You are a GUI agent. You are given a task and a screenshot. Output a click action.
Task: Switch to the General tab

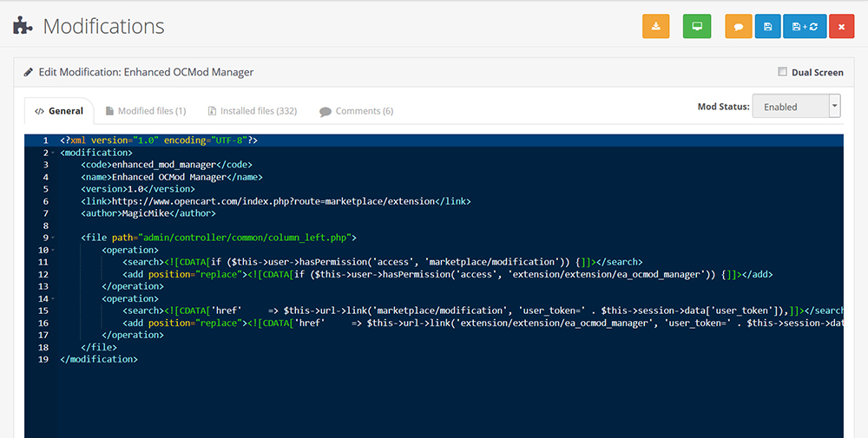(59, 111)
